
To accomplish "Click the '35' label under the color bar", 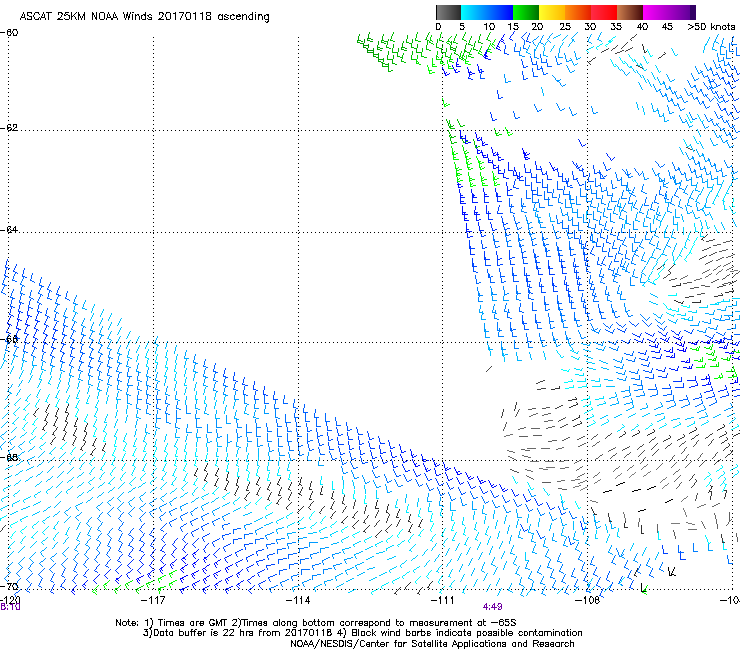I will (616, 27).
